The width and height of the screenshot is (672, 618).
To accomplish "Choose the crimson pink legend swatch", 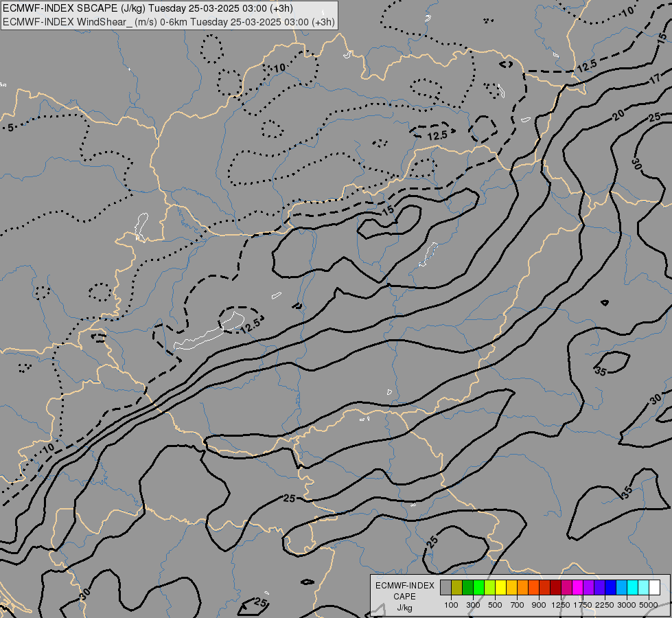I will coord(566,588).
